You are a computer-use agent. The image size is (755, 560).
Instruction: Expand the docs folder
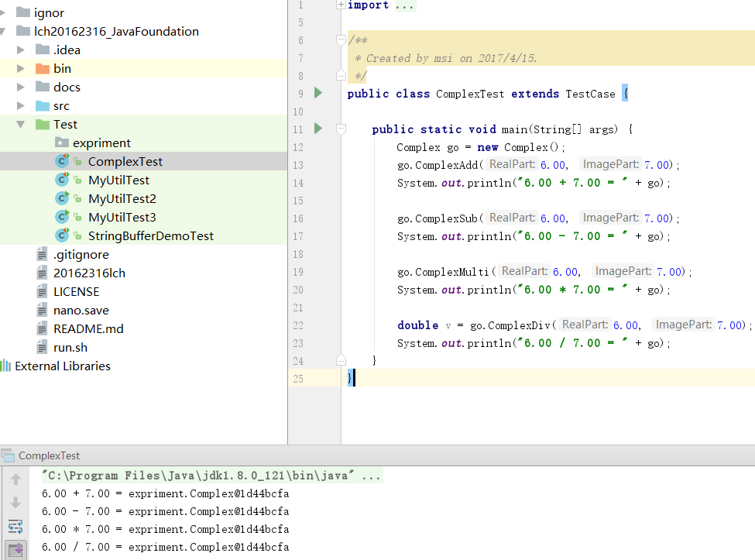click(21, 88)
